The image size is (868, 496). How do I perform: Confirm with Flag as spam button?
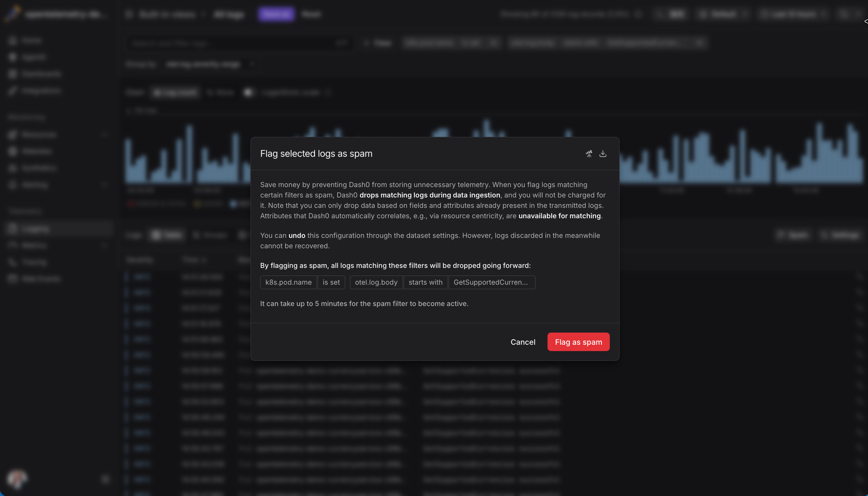click(x=578, y=342)
